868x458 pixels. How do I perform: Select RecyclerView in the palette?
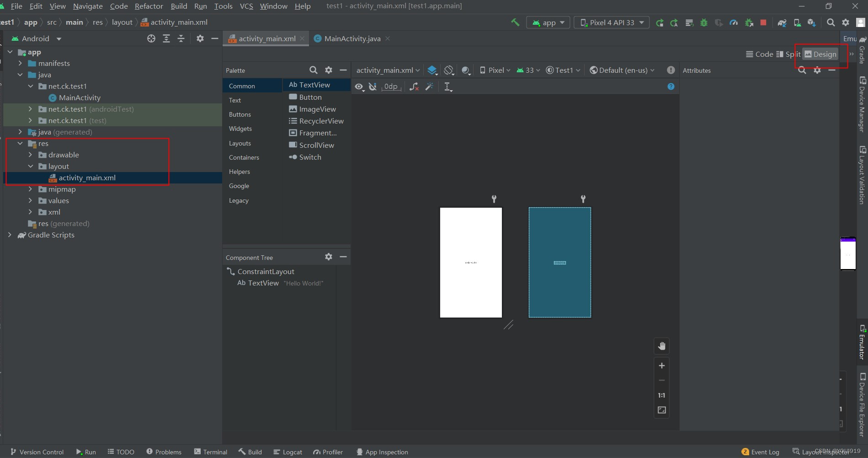316,121
